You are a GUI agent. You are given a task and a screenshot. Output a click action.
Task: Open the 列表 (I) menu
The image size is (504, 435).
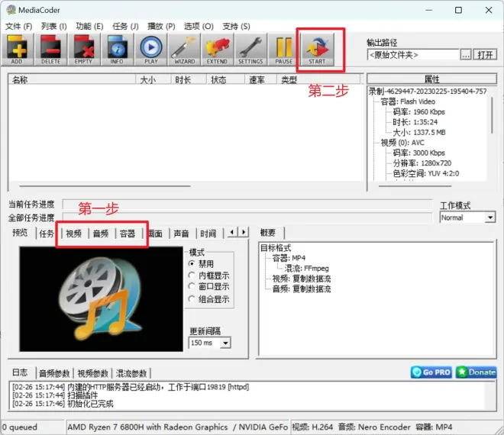point(54,27)
